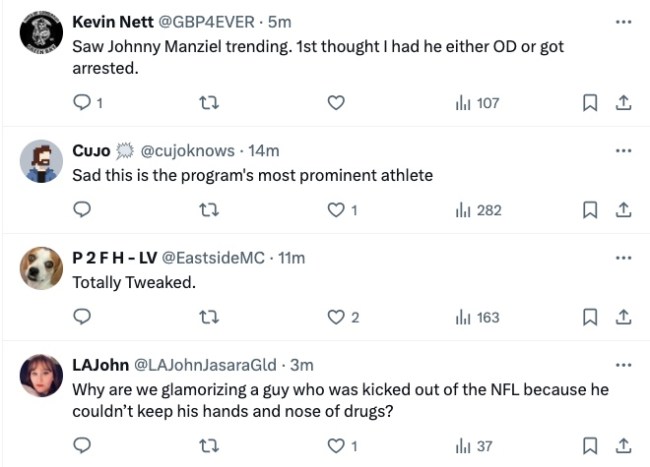This screenshot has height=467, width=650.
Task: Bookmark Kevin Nett's tweet
Action: [x=590, y=103]
